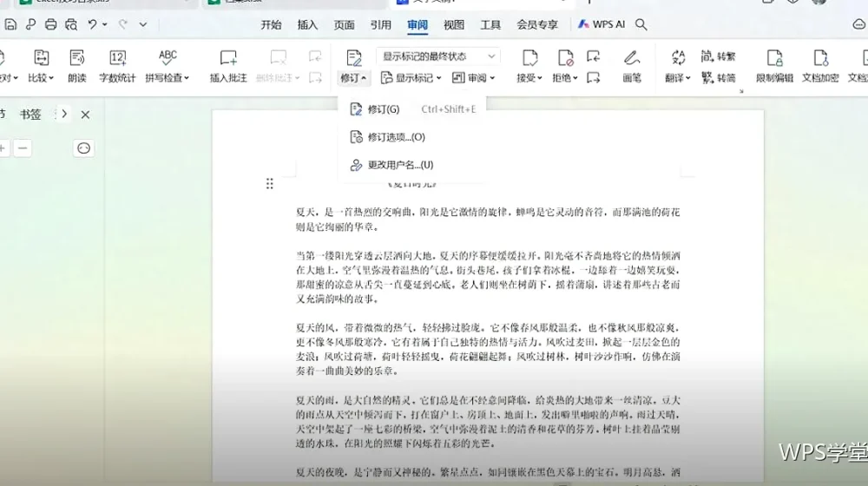This screenshot has width=868, height=486.
Task: Expand the 接受 dropdown arrow
Action: pos(539,78)
